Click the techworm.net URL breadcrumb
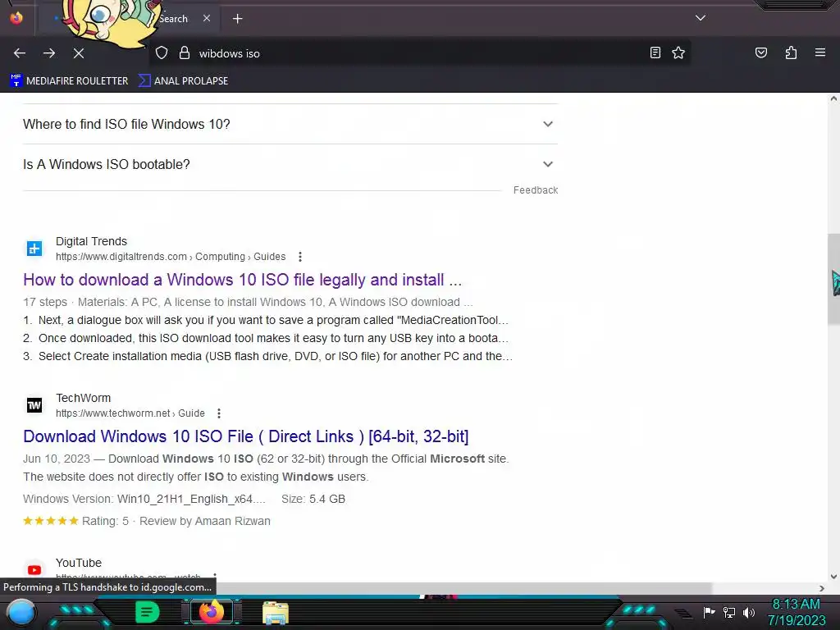 130,413
